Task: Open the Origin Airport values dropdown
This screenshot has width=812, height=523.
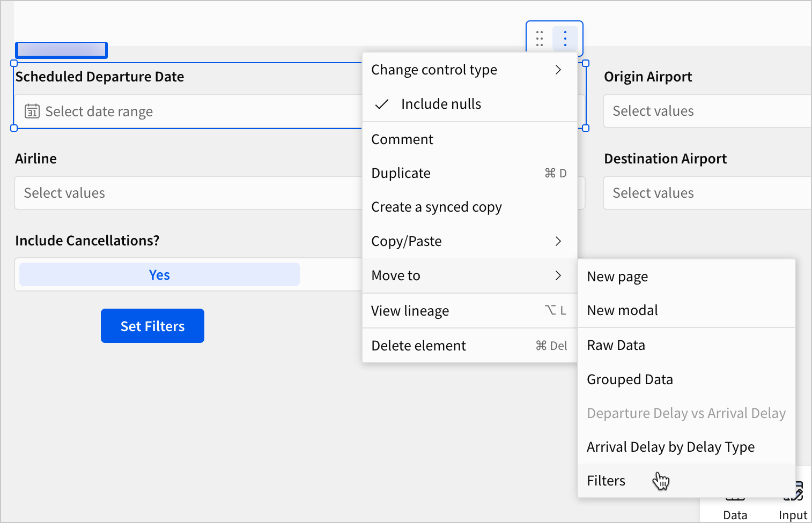Action: click(707, 111)
